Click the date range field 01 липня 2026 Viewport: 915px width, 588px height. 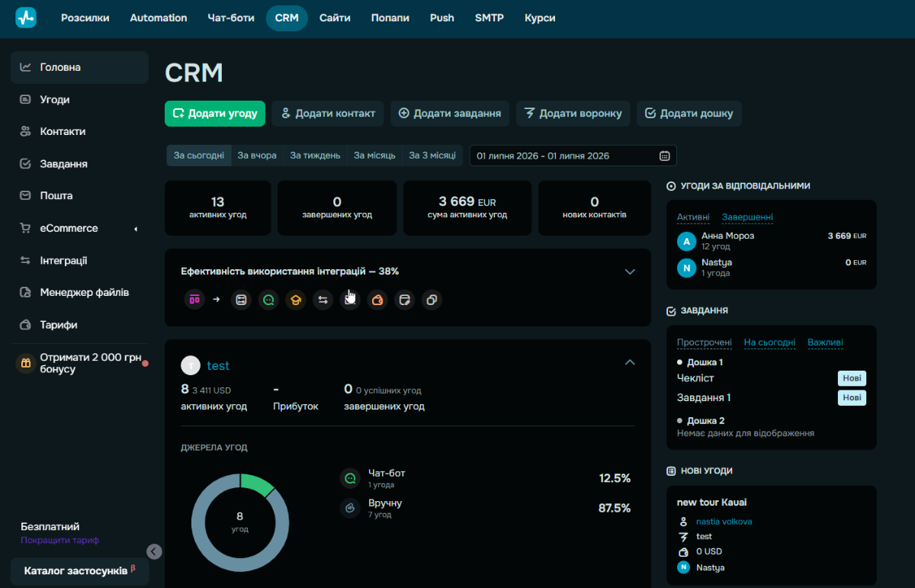(x=573, y=156)
